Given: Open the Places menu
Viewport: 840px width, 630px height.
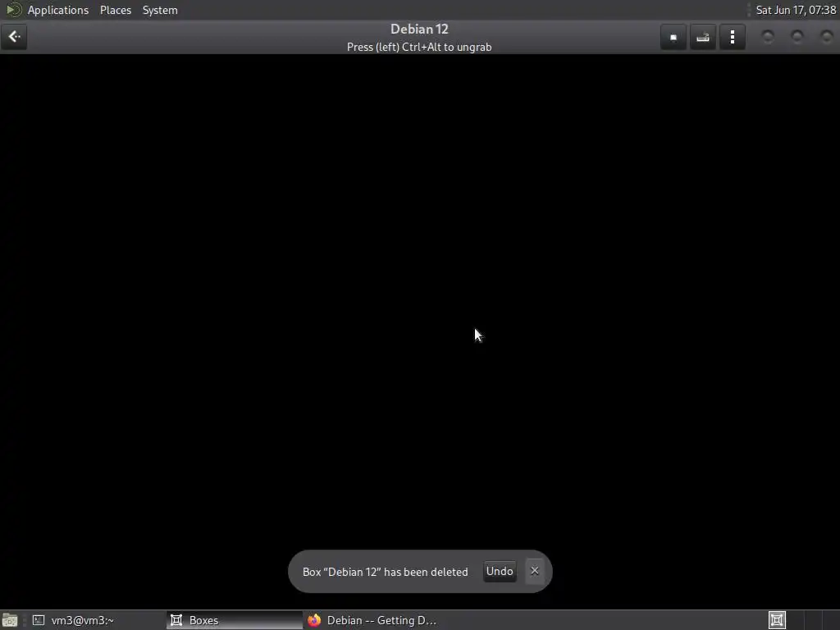Looking at the screenshot, I should (116, 10).
